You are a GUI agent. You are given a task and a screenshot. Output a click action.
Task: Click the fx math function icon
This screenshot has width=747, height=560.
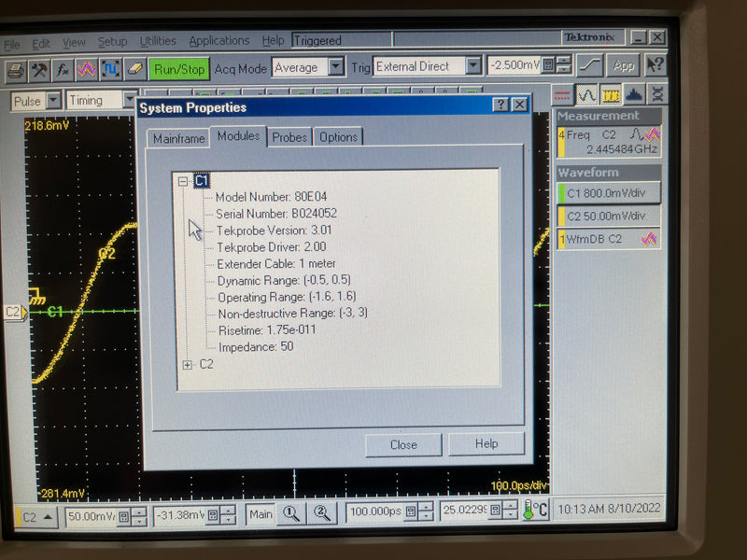63,70
